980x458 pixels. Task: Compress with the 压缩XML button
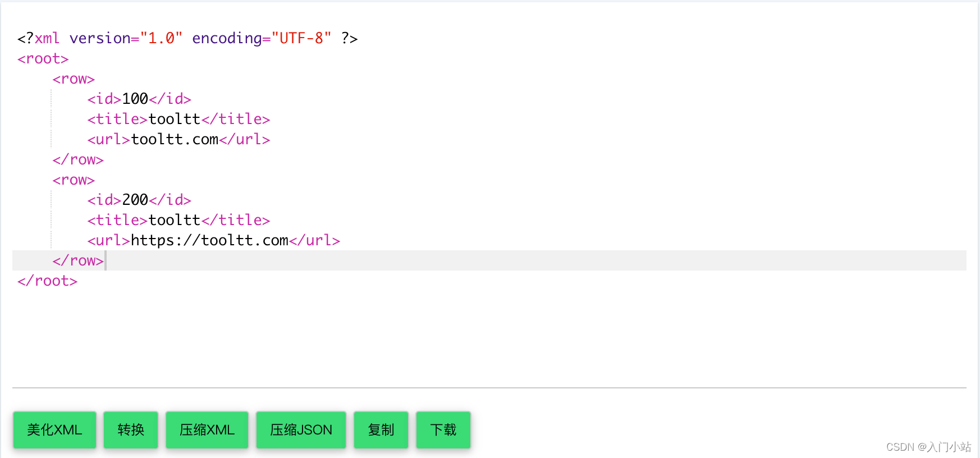coord(207,430)
